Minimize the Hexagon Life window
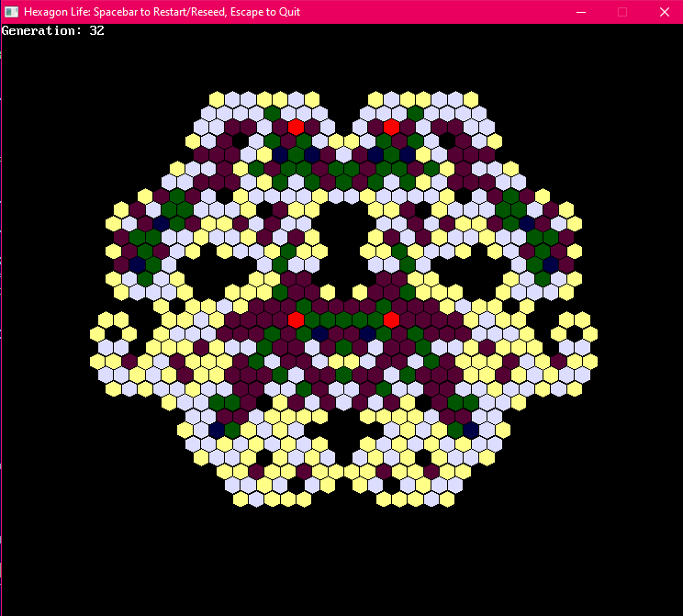 pyautogui.click(x=579, y=12)
